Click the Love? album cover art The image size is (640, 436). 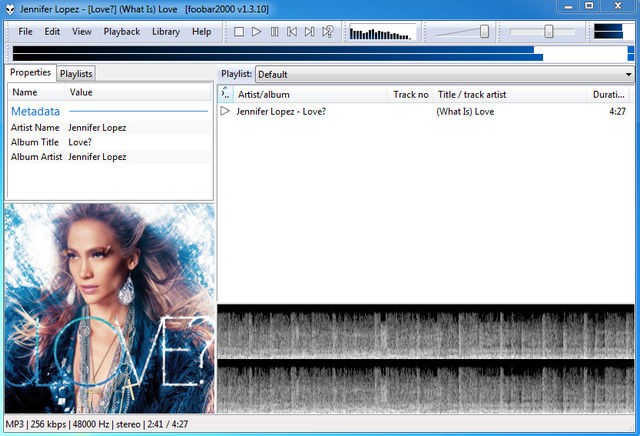coord(109,308)
